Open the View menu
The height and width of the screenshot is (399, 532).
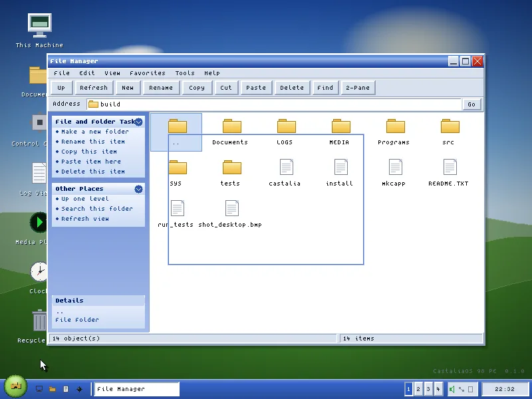click(x=112, y=73)
